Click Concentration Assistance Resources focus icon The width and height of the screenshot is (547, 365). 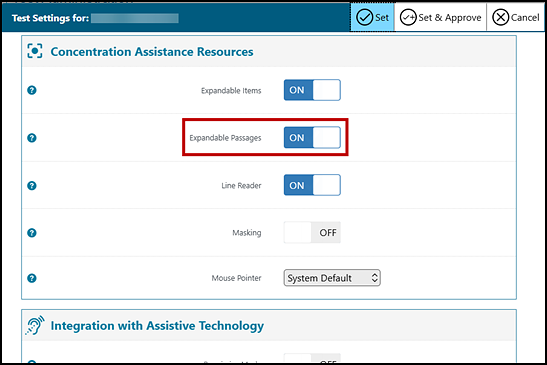(x=35, y=51)
